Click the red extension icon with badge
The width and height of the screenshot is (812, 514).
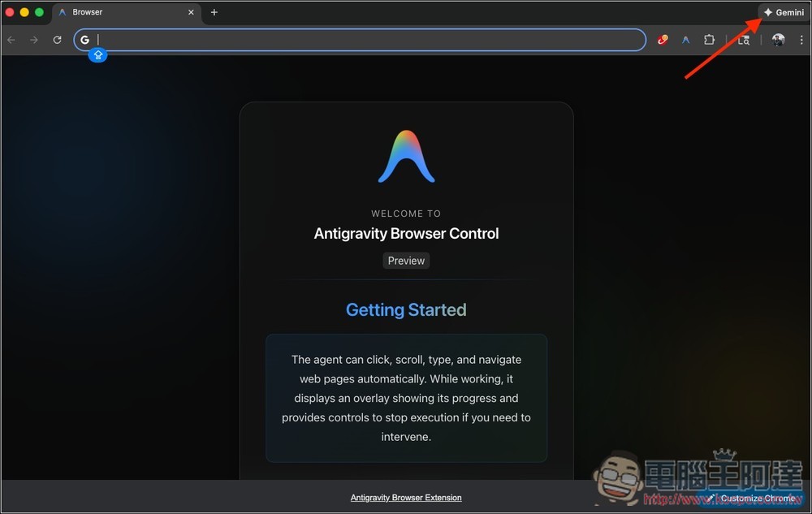663,40
